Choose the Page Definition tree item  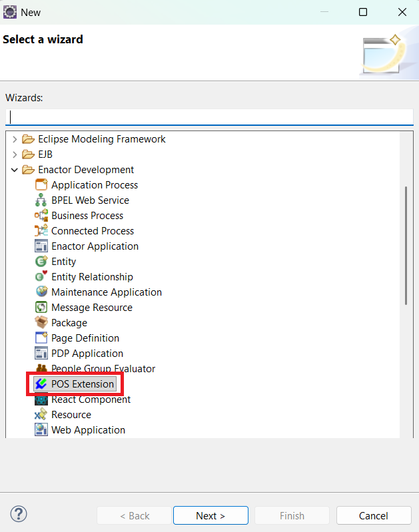coord(85,338)
